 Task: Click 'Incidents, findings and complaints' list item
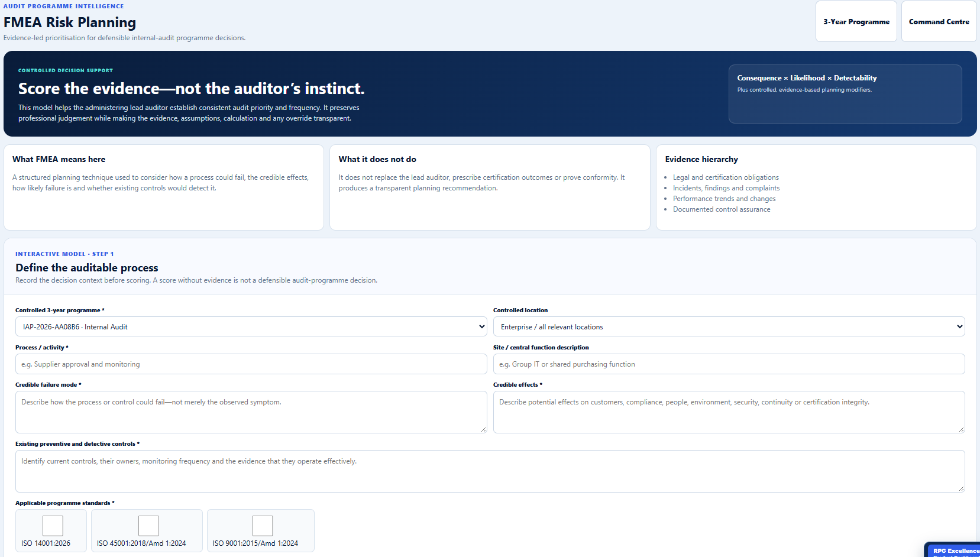coord(726,188)
